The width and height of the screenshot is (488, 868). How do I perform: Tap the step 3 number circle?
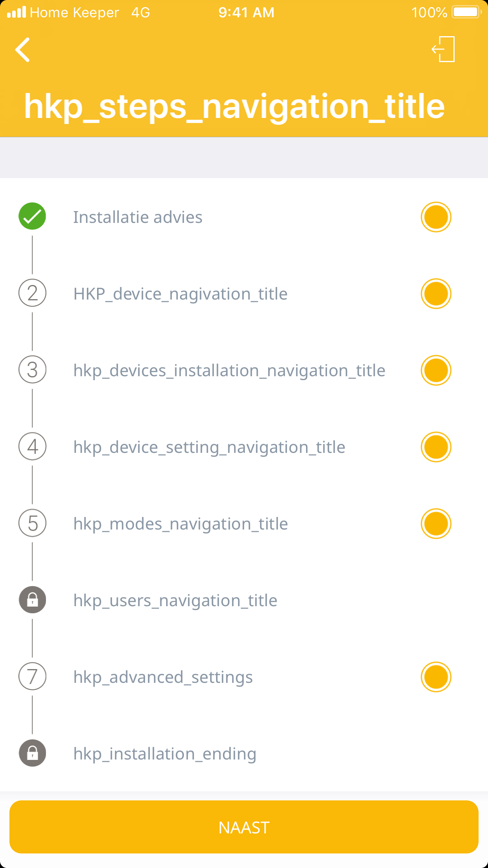pos(33,370)
